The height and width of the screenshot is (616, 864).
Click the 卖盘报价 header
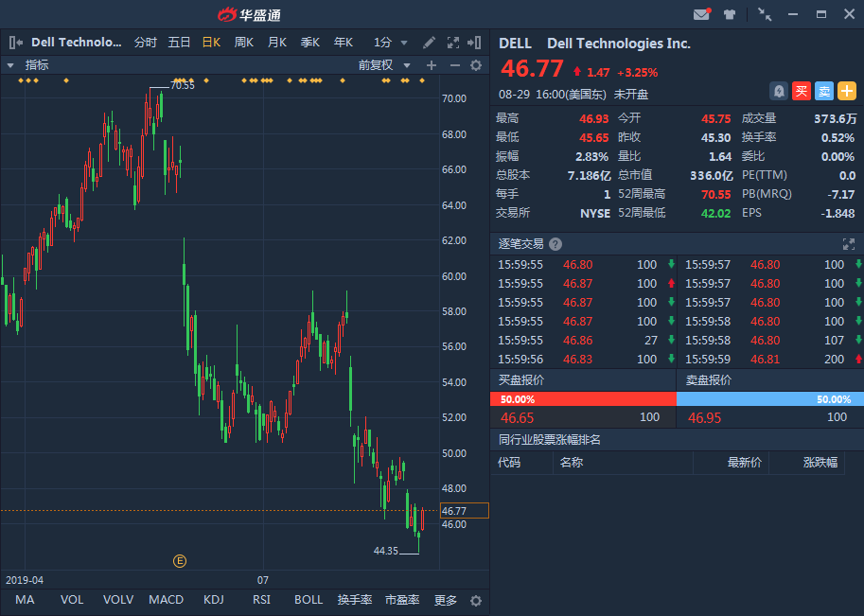[x=708, y=380]
